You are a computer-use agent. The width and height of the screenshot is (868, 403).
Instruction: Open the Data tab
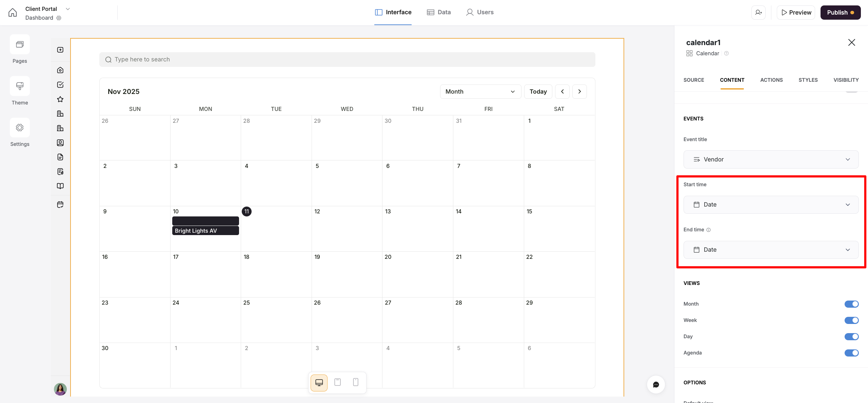click(439, 12)
